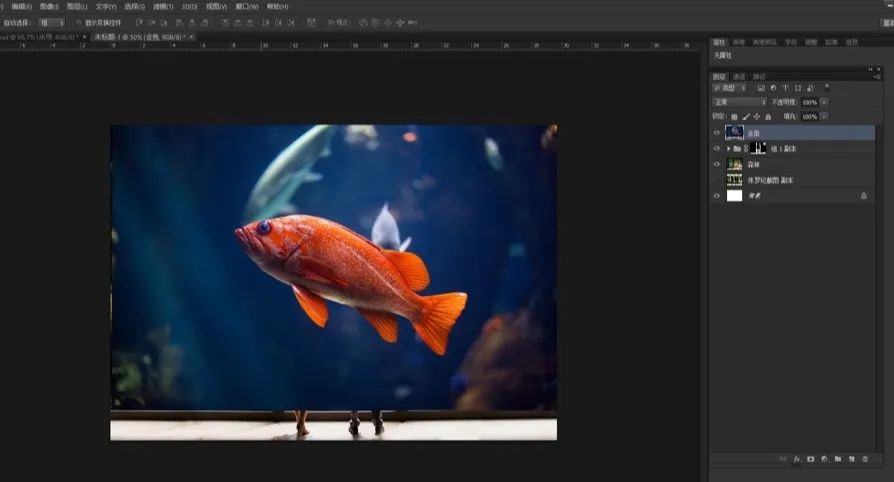894x482 pixels.
Task: Click the Auto-Align Layers icon
Action: click(x=311, y=22)
